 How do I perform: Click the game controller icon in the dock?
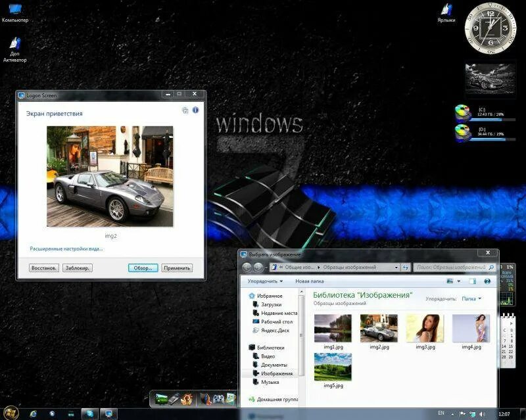tap(218, 399)
